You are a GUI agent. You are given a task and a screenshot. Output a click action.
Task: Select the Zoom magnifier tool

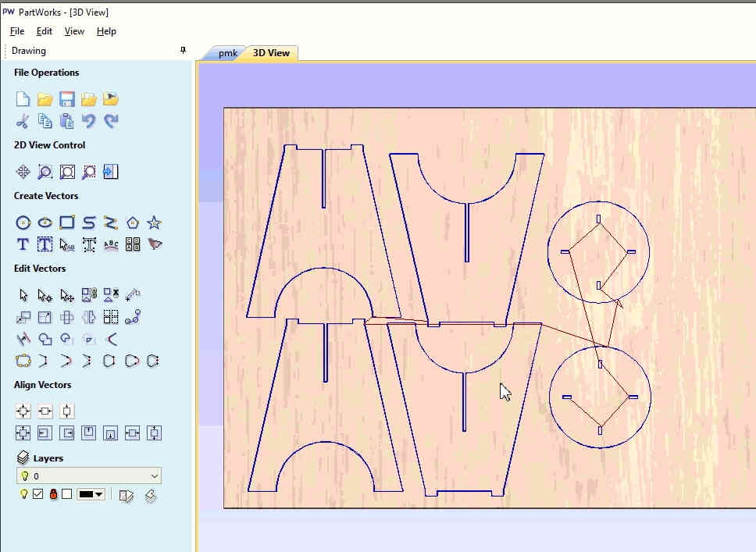click(45, 172)
